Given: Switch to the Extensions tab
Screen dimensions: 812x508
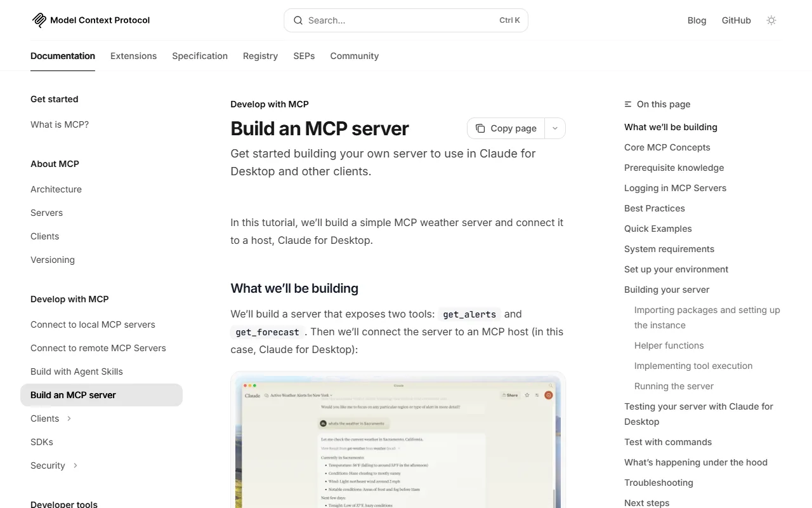Looking at the screenshot, I should (x=133, y=56).
